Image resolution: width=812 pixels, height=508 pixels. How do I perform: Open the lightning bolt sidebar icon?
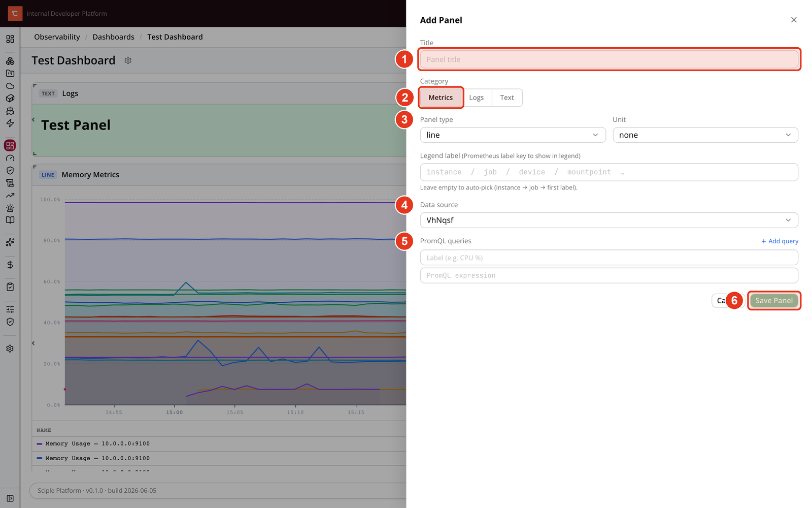10,123
